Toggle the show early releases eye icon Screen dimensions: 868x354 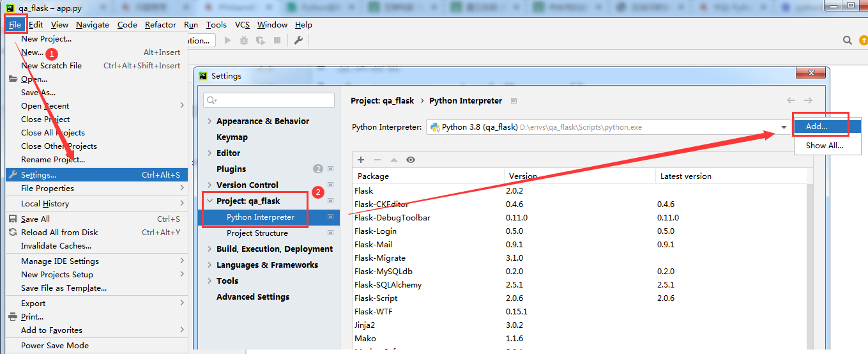pyautogui.click(x=411, y=160)
